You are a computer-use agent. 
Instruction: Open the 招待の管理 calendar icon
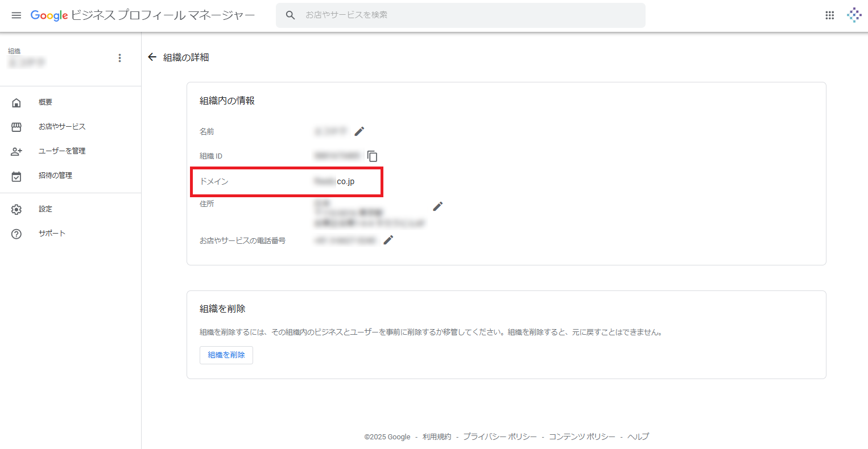click(17, 175)
